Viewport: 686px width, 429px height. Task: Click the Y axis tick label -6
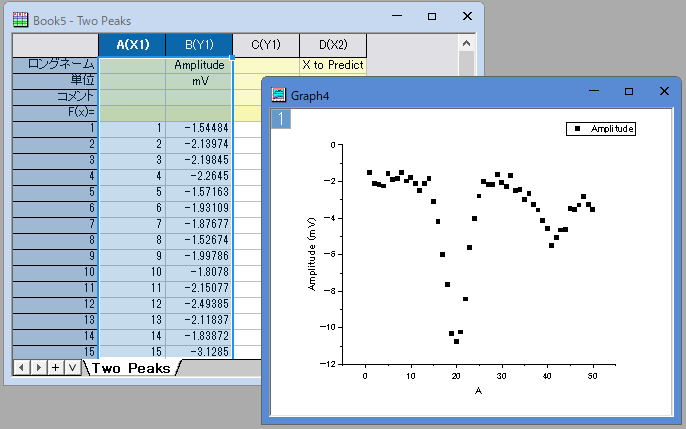(330, 254)
